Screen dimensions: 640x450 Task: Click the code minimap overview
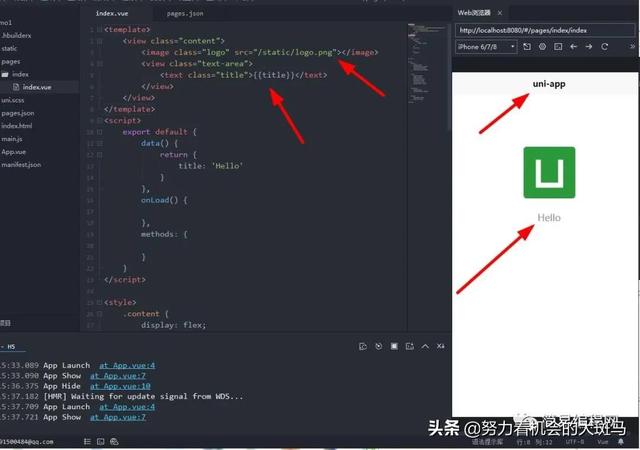(427, 65)
